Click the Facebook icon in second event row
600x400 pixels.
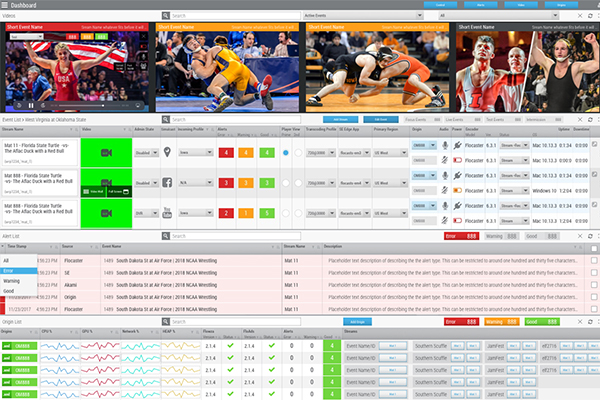167,183
